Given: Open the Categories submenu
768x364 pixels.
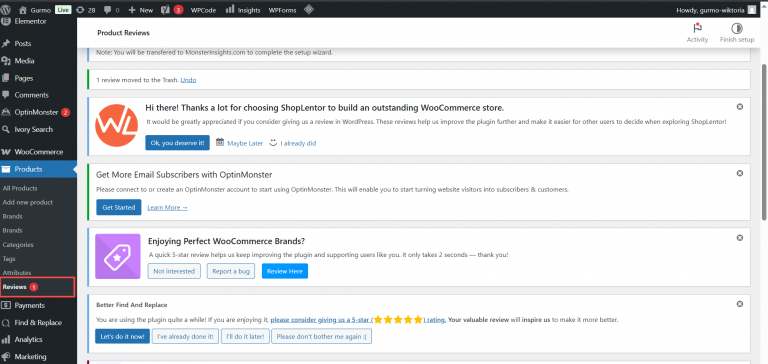Looking at the screenshot, I should [x=18, y=244].
